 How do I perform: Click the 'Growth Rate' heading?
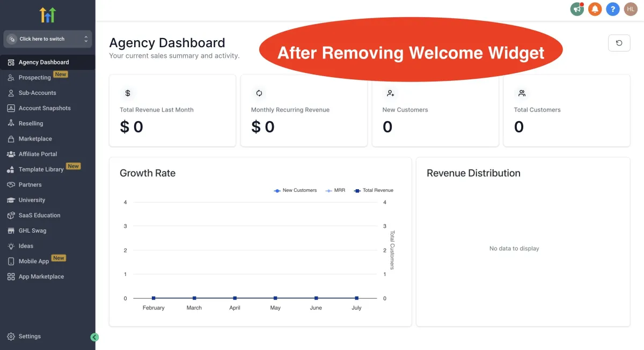click(x=148, y=173)
